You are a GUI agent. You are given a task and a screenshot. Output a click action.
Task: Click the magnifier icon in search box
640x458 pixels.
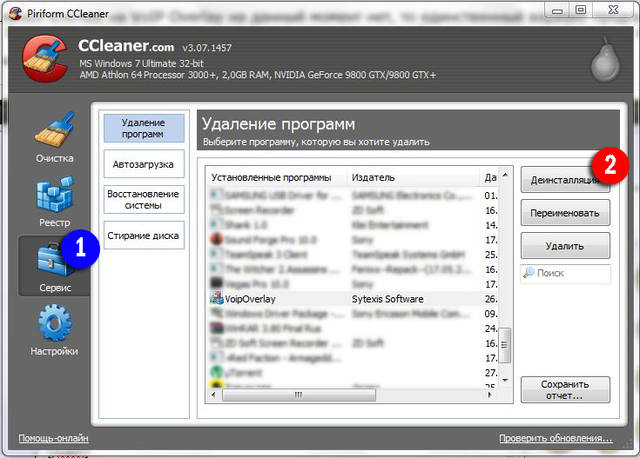pyautogui.click(x=529, y=272)
